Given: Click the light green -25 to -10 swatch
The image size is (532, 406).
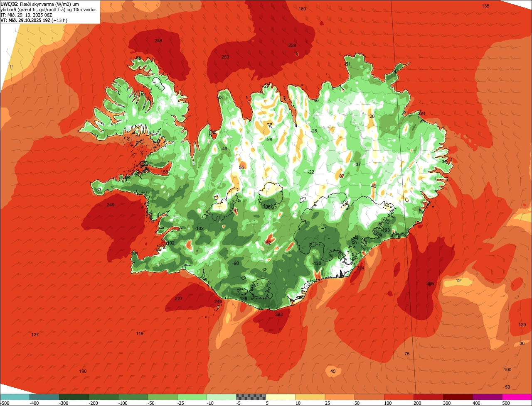Looking at the screenshot, I should point(192,397).
